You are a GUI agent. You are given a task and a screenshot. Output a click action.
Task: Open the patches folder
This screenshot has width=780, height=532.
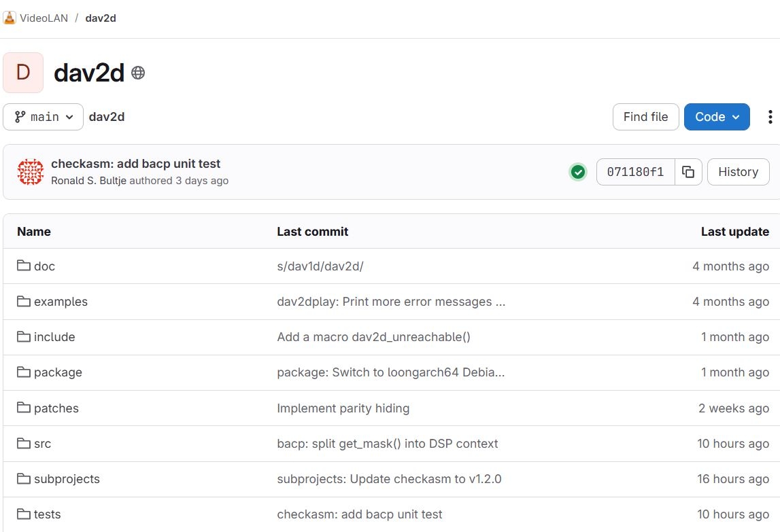(56, 408)
